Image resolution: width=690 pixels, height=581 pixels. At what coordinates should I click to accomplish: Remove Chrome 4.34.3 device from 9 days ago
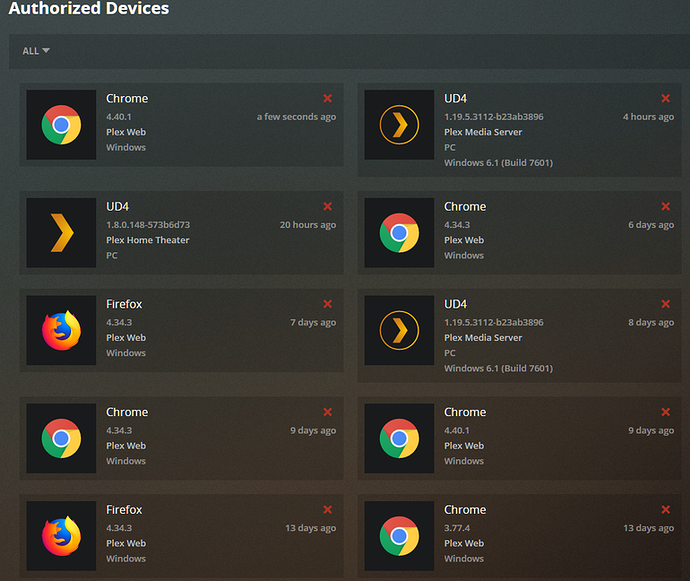tap(328, 412)
